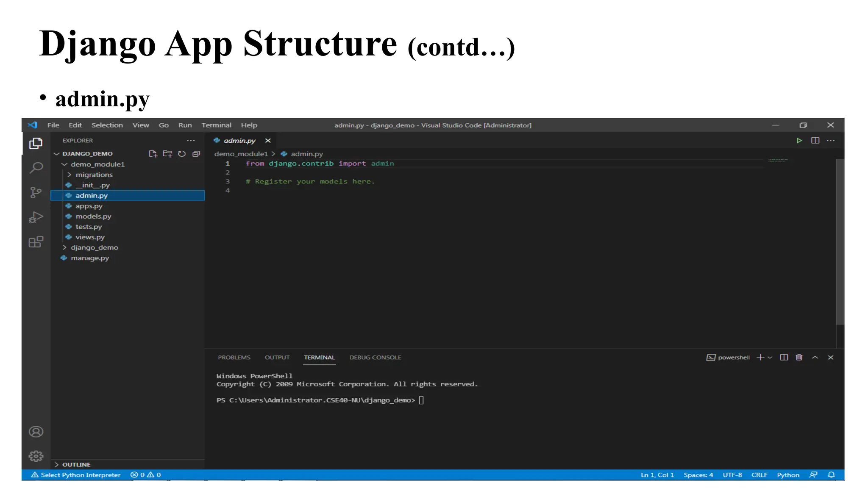
Task: Open the Go menu
Action: 164,125
